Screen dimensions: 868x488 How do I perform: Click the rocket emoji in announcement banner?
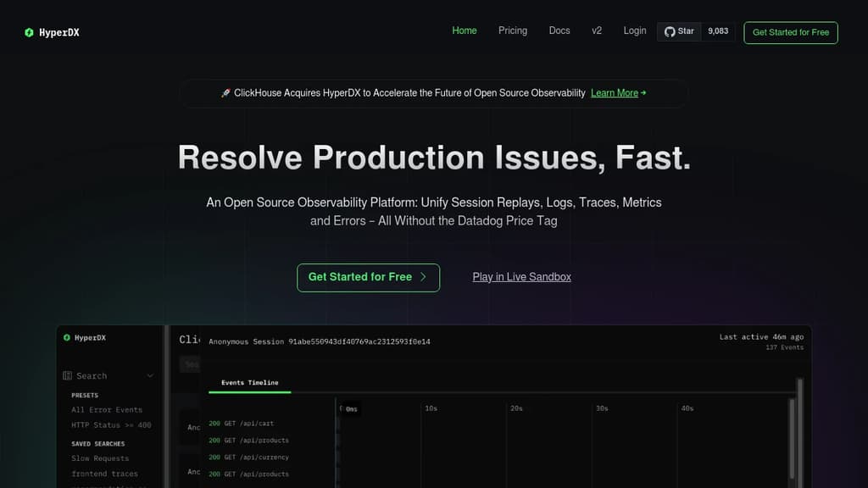coord(225,93)
